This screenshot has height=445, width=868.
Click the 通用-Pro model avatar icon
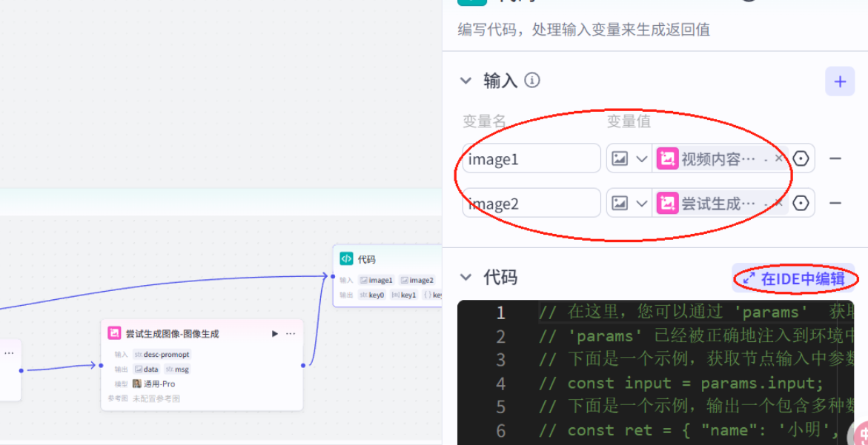(137, 384)
